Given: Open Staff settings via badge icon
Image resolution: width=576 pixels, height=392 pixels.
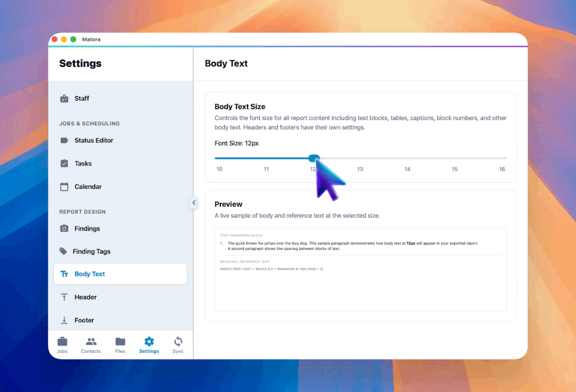Looking at the screenshot, I should click(64, 98).
